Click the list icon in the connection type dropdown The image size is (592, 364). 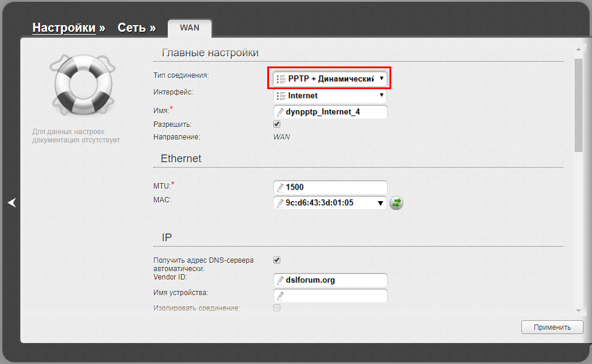(x=281, y=79)
